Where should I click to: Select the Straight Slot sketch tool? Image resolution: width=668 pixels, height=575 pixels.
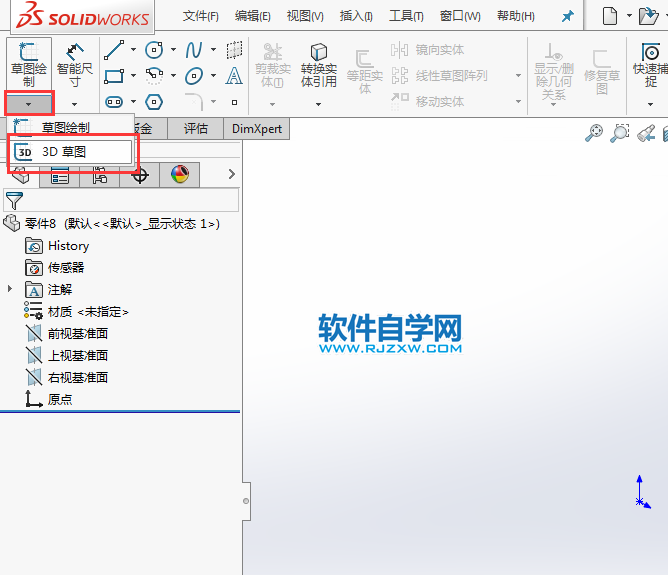[x=114, y=102]
